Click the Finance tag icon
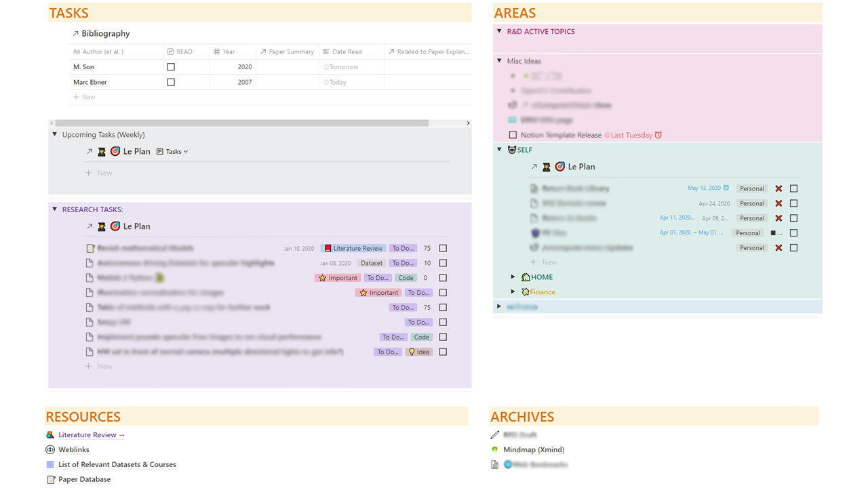This screenshot has width=868, height=488. (526, 292)
